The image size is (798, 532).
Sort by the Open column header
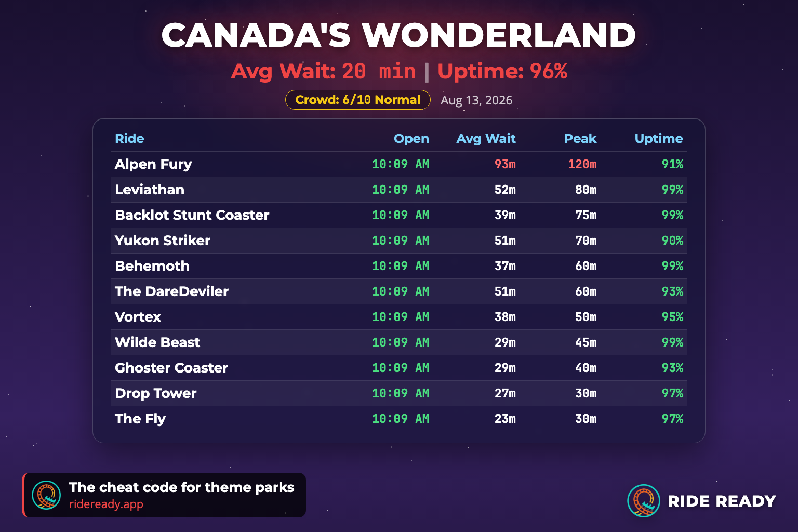point(411,139)
